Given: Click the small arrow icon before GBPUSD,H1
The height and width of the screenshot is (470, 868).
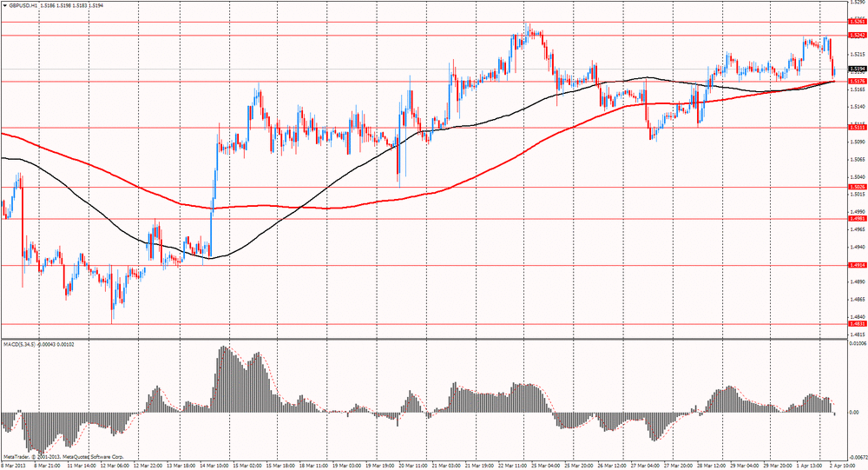Looking at the screenshot, I should tap(4, 5).
